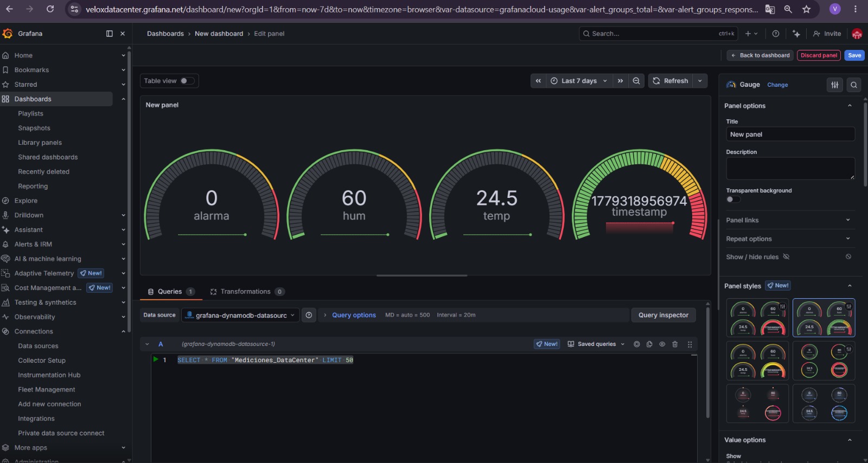Open the Grafana Assistant sparkle icon in header
This screenshot has width=868, height=463.
pyautogui.click(x=796, y=34)
